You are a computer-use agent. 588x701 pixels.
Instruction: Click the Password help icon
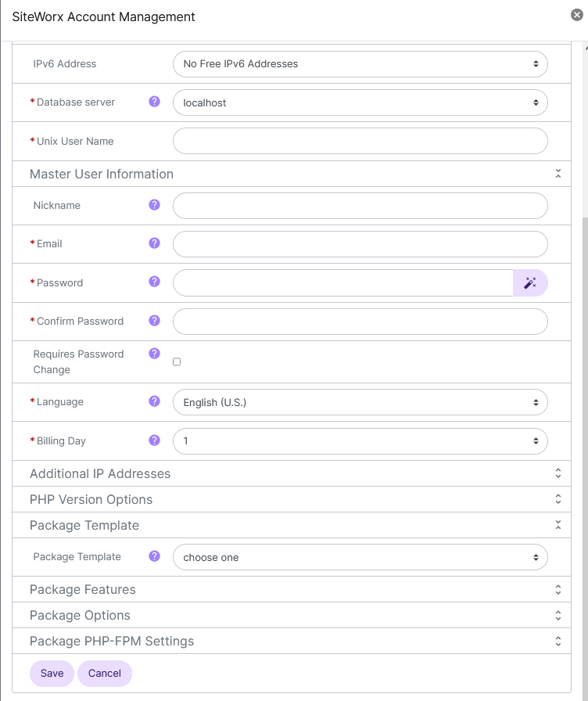tap(154, 282)
